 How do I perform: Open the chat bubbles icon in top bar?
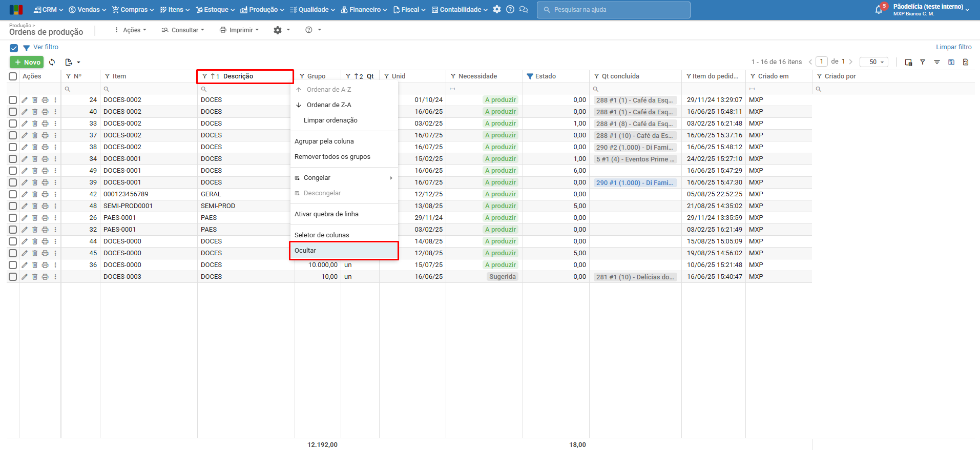click(x=524, y=10)
